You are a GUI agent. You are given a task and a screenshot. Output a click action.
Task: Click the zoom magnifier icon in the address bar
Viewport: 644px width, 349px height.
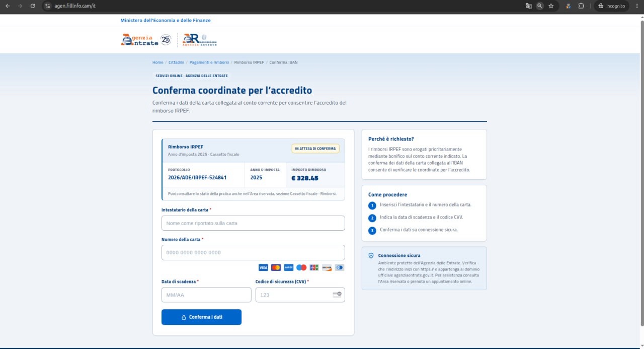[540, 6]
